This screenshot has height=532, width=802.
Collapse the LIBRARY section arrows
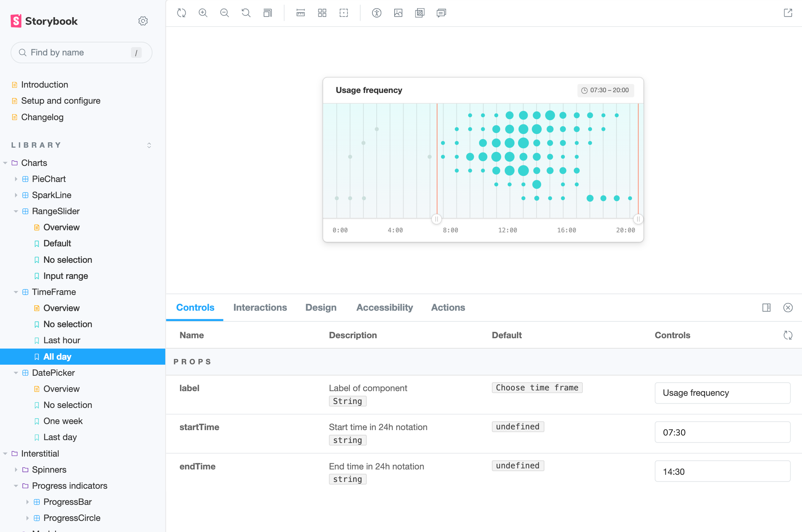149,145
